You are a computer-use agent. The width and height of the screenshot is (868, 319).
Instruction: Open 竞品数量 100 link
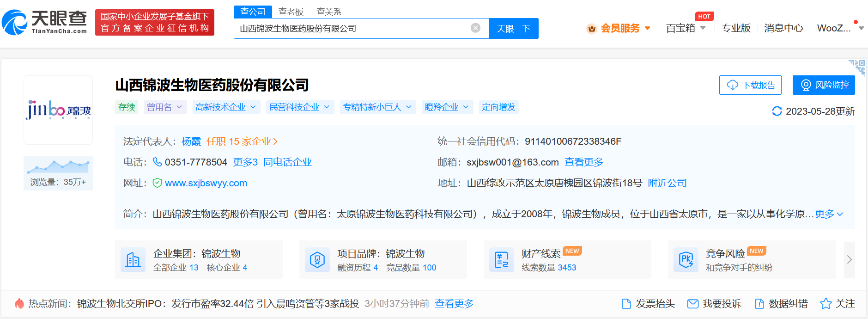411,268
